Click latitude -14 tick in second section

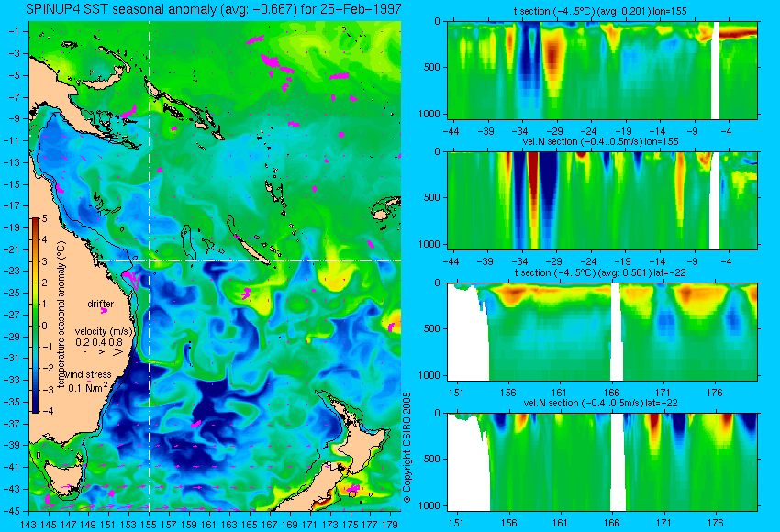[657, 261]
